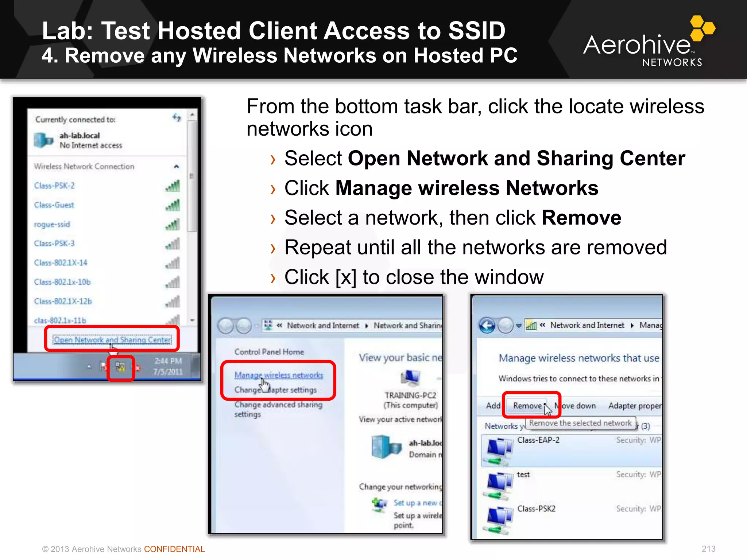747x560 pixels.
Task: Collapse the Wireless Network Connection section
Action: [x=177, y=167]
